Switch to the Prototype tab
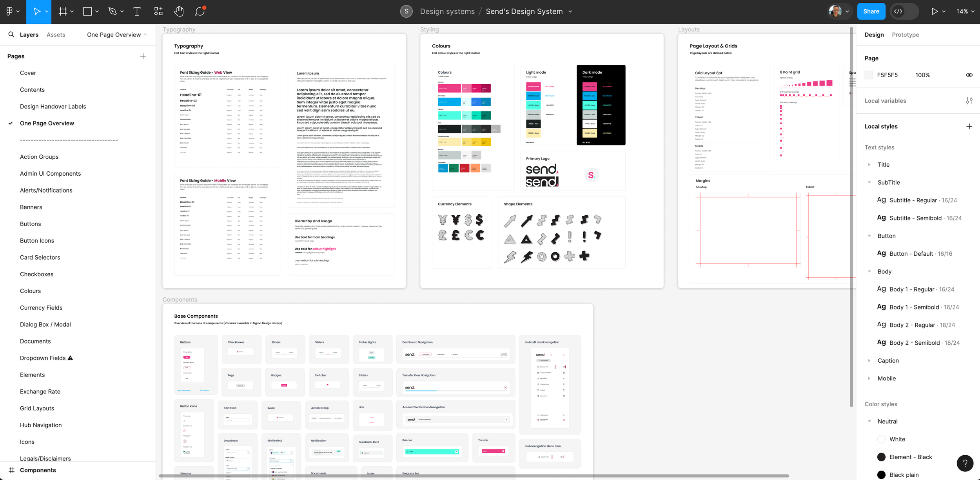The width and height of the screenshot is (980, 480). (905, 35)
